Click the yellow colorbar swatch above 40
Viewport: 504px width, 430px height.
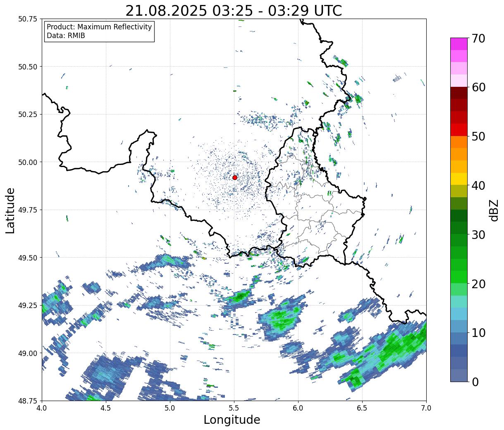[x=459, y=179]
